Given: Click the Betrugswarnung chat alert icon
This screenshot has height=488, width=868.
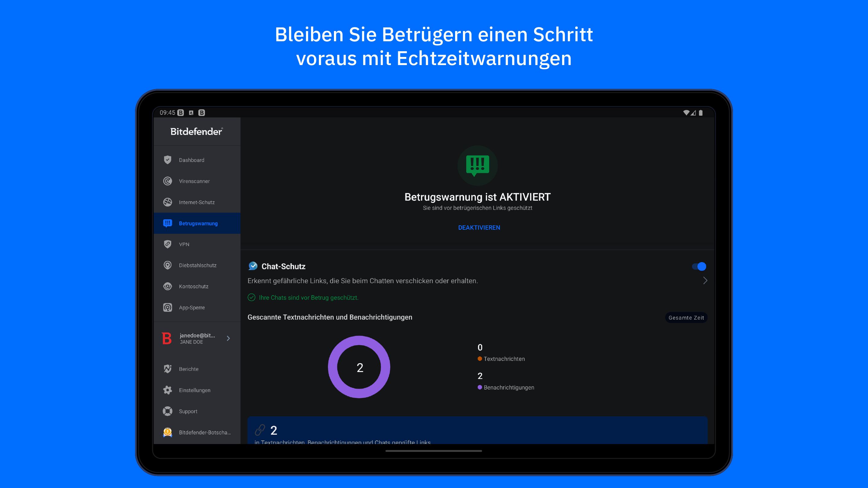Looking at the screenshot, I should point(168,223).
